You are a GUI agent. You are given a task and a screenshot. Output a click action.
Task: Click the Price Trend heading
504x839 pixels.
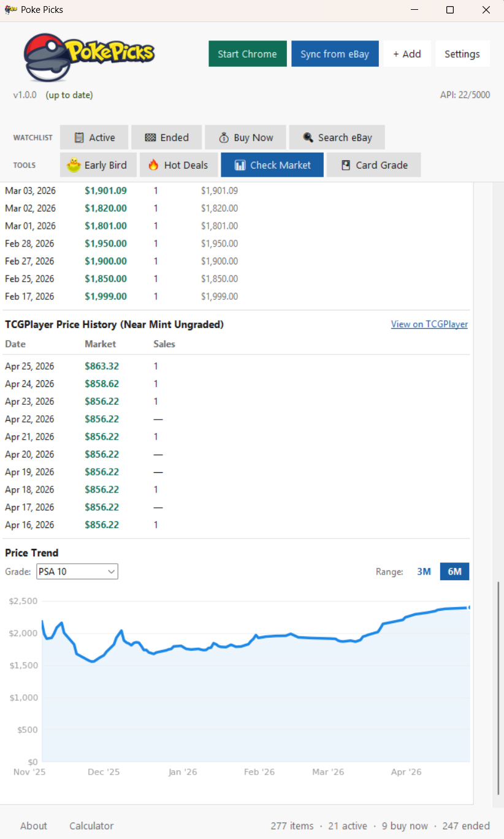point(32,553)
